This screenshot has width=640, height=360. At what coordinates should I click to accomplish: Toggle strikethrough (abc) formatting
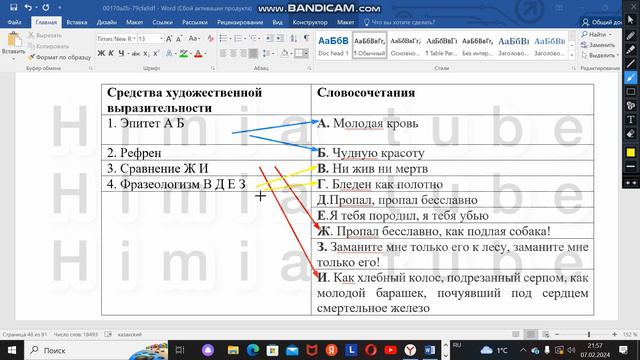136,53
